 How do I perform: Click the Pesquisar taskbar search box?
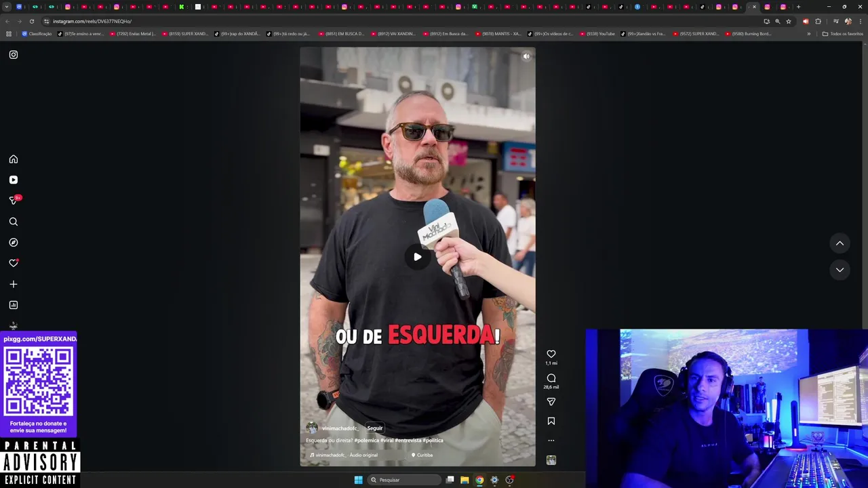tap(405, 480)
